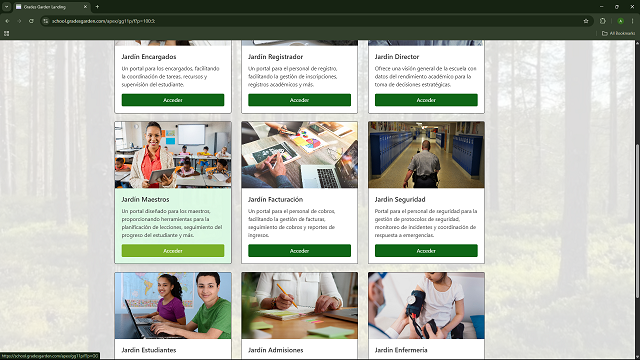Click Acceder under Jardín Registrador

(x=299, y=100)
